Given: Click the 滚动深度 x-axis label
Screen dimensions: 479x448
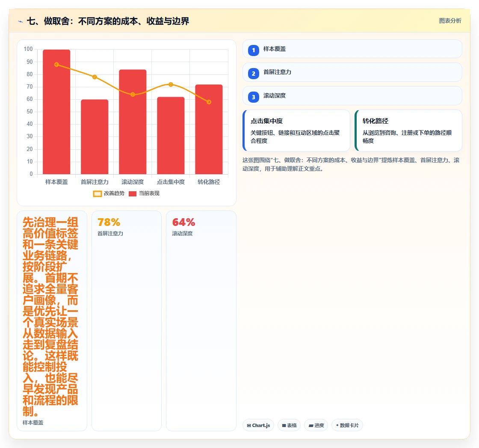Looking at the screenshot, I should click(x=133, y=182).
